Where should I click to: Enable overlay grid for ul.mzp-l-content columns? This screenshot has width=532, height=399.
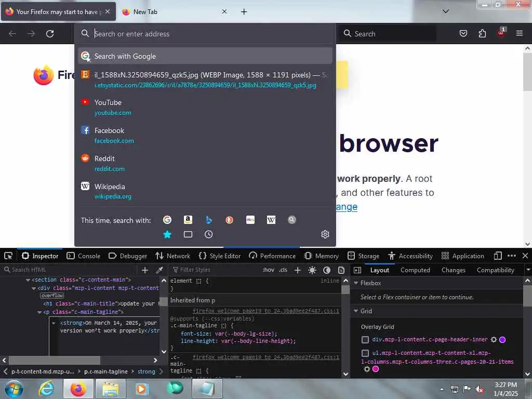pyautogui.click(x=365, y=353)
